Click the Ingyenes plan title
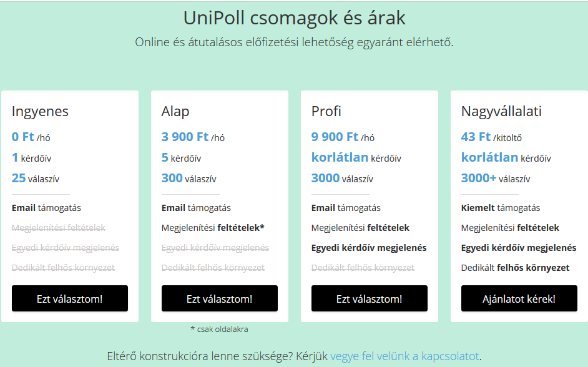Screen dimensions: 588x367 coord(40,111)
